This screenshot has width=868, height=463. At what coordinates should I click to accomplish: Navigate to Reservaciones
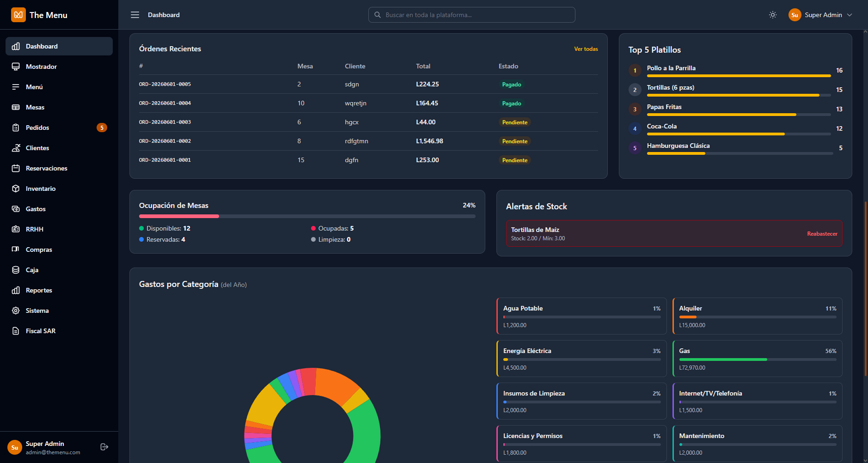pyautogui.click(x=59, y=168)
